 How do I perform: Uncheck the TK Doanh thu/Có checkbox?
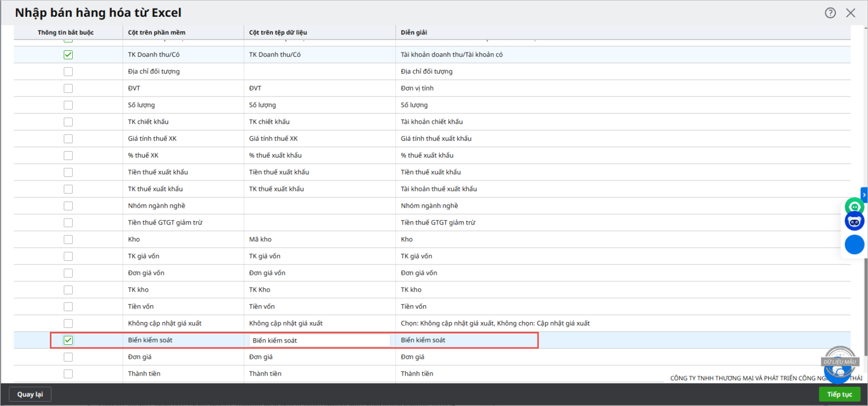pos(68,55)
